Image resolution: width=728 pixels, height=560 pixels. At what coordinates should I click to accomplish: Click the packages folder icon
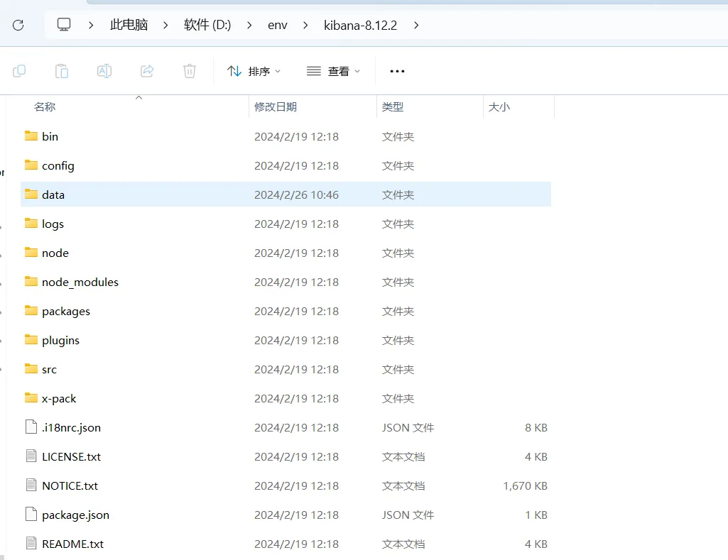[31, 311]
